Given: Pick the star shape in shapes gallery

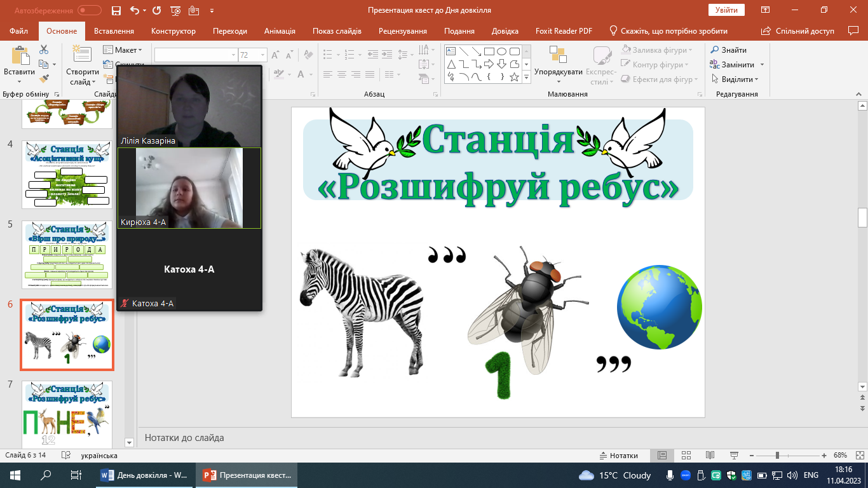Looking at the screenshot, I should [514, 78].
